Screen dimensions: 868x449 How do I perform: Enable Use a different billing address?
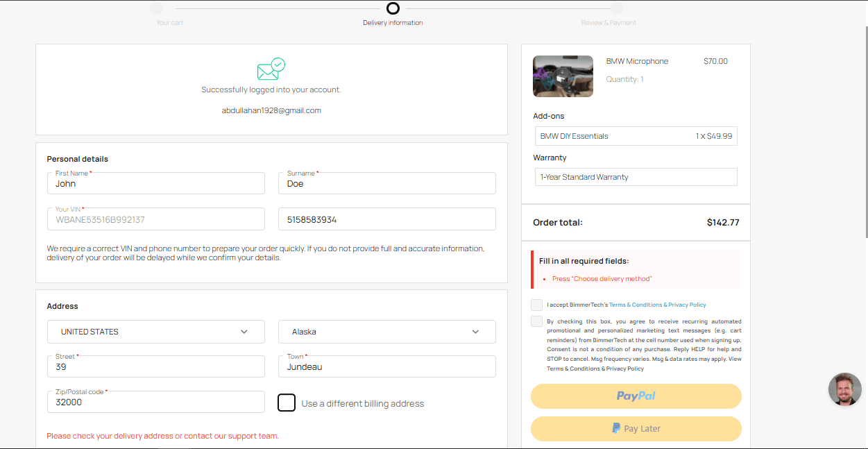coord(287,403)
